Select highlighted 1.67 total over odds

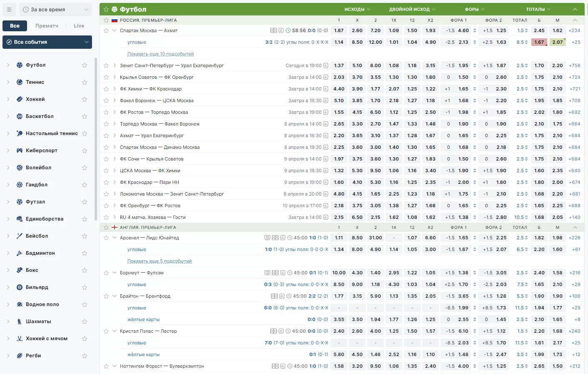click(x=539, y=42)
